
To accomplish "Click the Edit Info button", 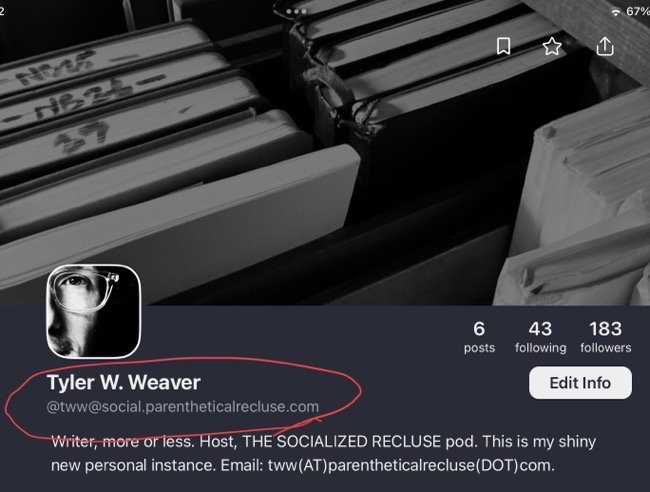I will pos(580,383).
